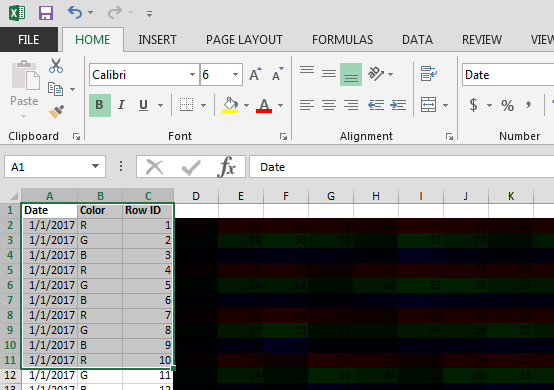Open Insert Function (fx)
This screenshot has width=554, height=390.
(x=226, y=166)
